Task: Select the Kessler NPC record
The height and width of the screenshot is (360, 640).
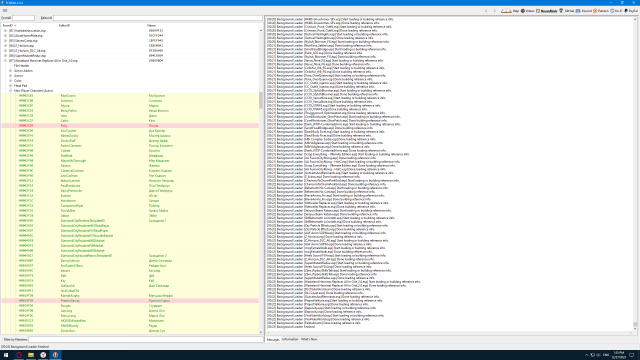Action: 130,271
